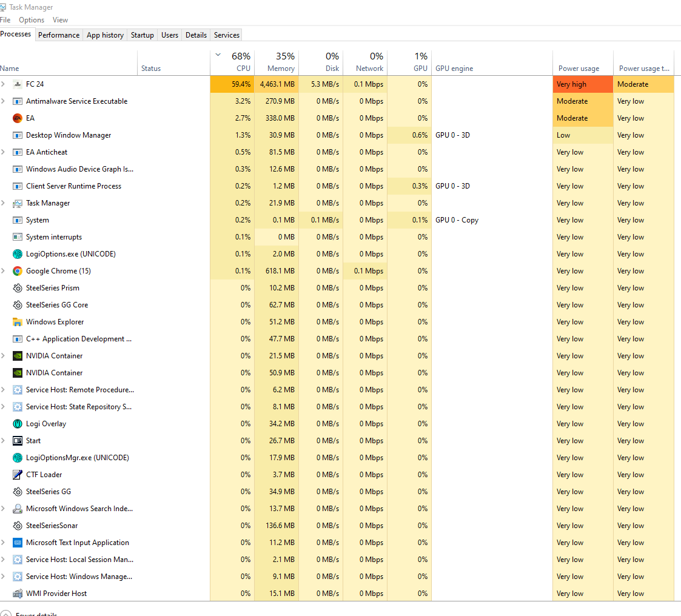Expand Microsoft Text Input Application group
681x616 pixels.
pos(3,542)
